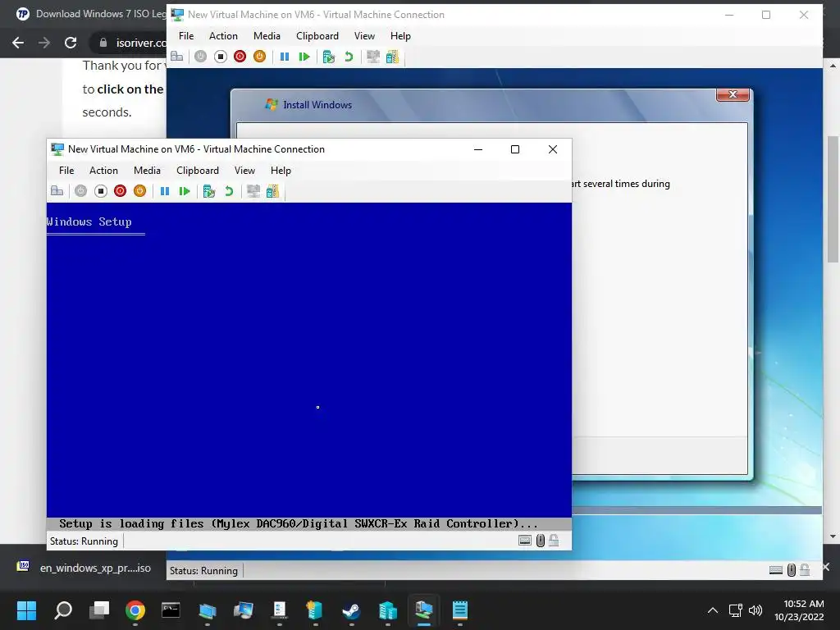
Task: Click Revert icon in front VM window
Action: click(229, 190)
